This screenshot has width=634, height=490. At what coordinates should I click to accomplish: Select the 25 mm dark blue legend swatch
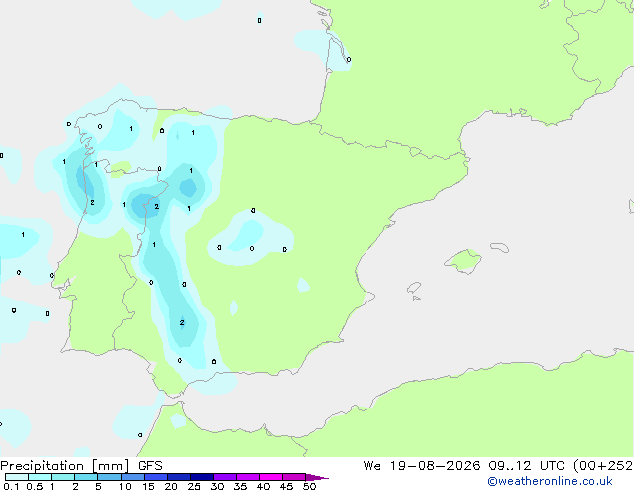[x=201, y=477]
